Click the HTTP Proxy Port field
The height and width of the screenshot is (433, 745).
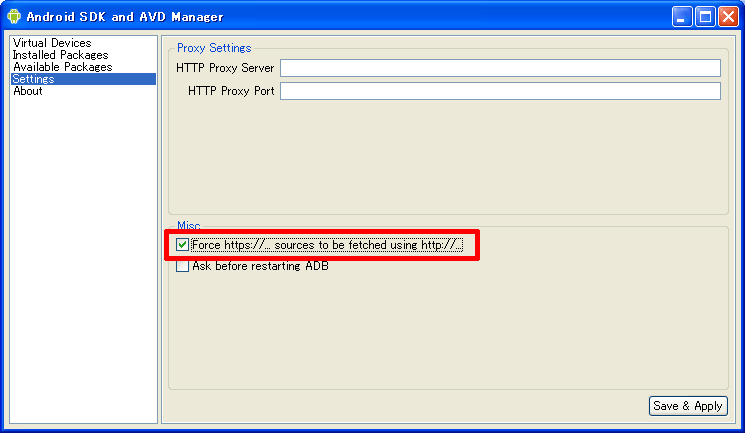click(500, 91)
